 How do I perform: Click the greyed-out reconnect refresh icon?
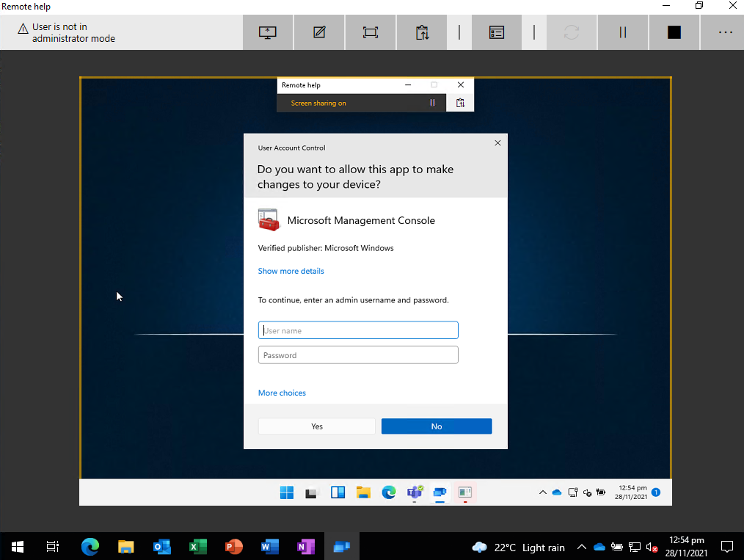(572, 32)
